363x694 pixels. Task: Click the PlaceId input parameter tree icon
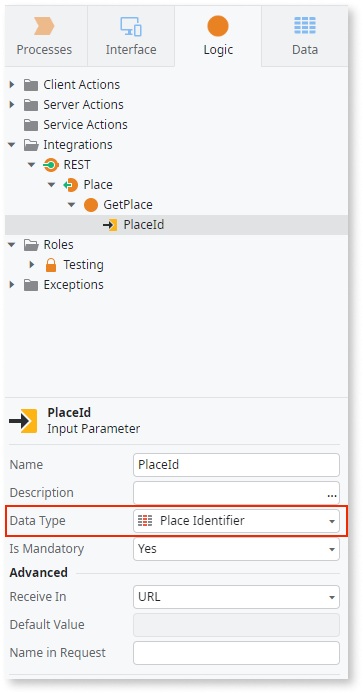pyautogui.click(x=110, y=225)
